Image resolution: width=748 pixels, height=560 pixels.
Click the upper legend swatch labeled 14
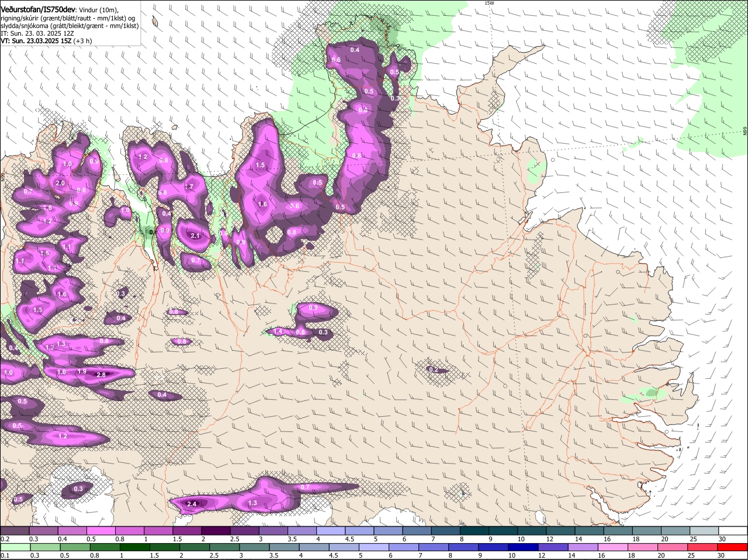pyautogui.click(x=590, y=530)
